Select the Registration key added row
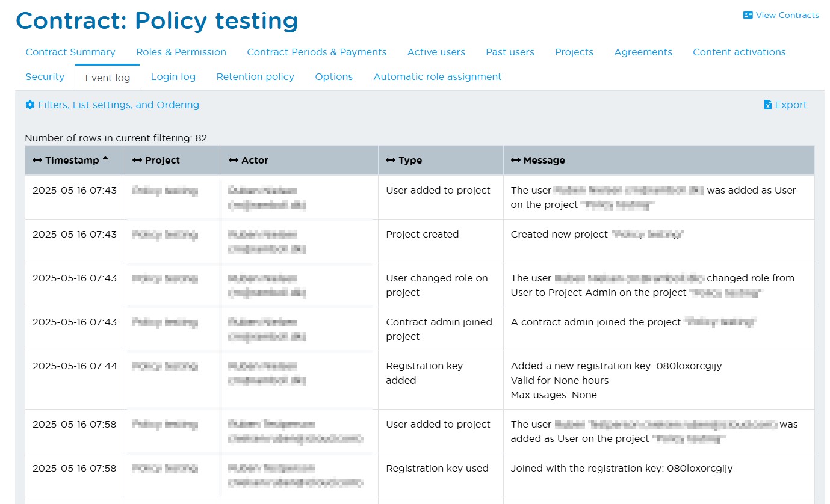 424,373
